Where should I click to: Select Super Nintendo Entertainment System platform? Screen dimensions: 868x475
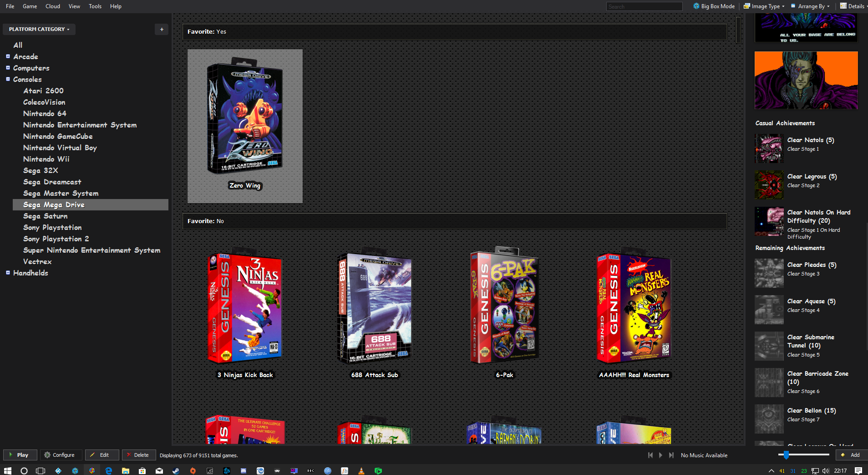tap(91, 250)
